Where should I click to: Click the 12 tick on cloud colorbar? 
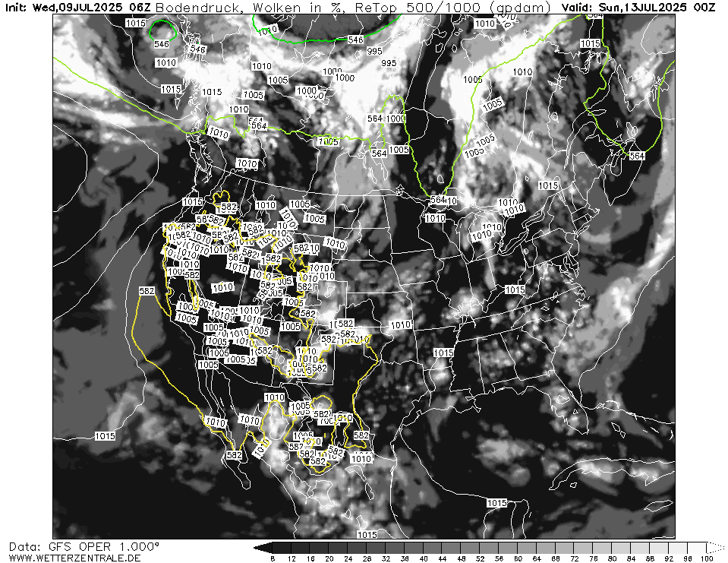click(292, 558)
